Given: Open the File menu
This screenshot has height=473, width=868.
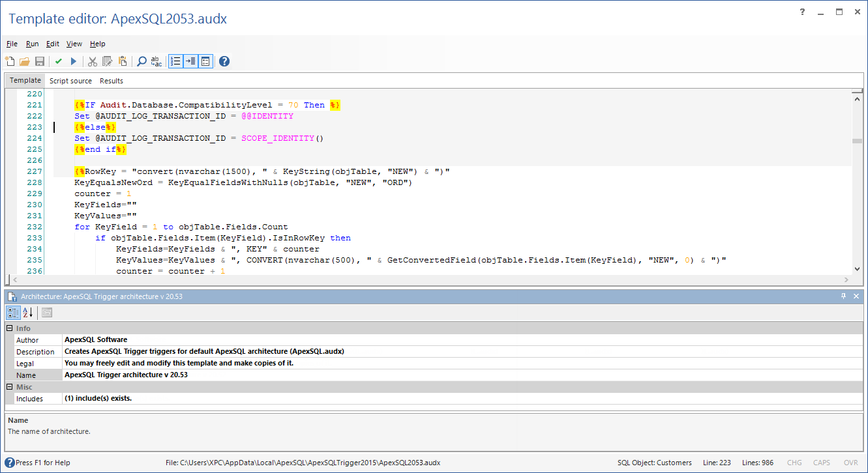Looking at the screenshot, I should coord(12,44).
